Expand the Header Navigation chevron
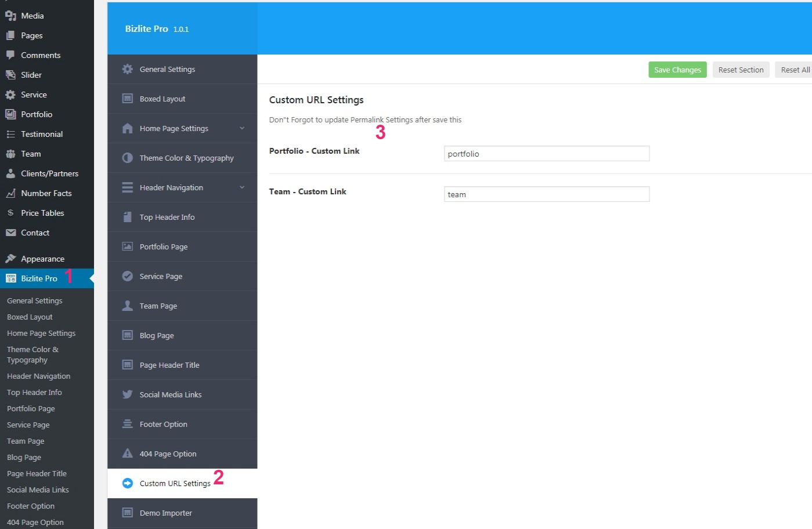The height and width of the screenshot is (529, 812). point(242,187)
